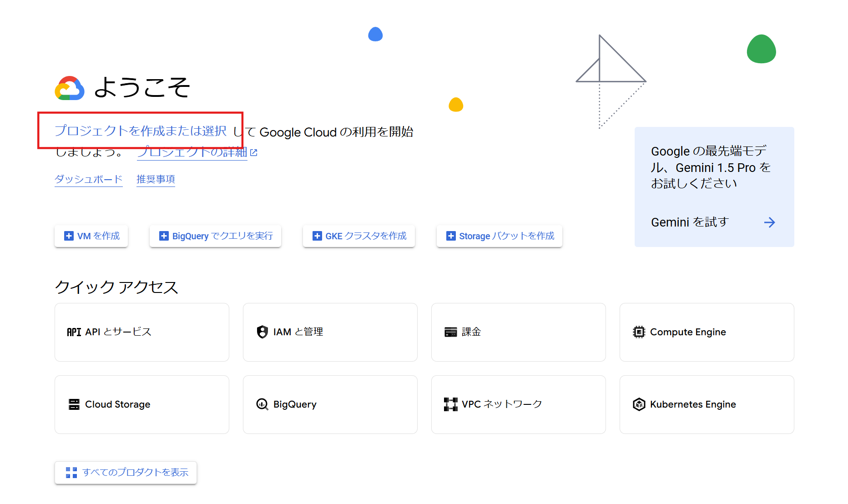Click plus icon on GKE クラスタを作成

[x=317, y=236]
